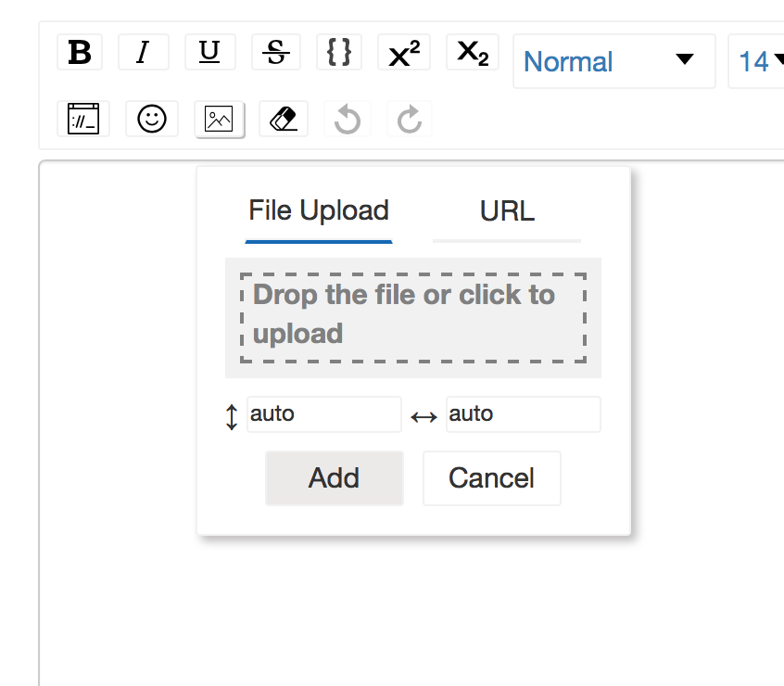Apply superscript formatting

coord(403,52)
